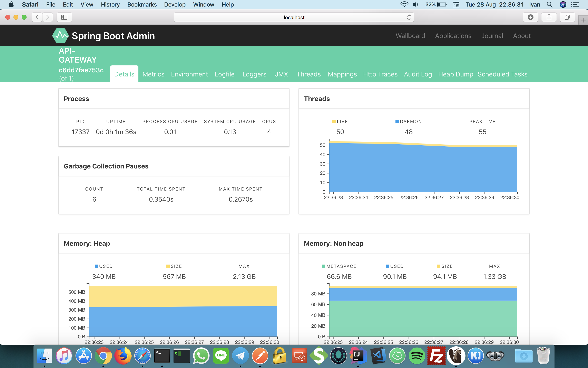Open the Wi-Fi status menu

tap(404, 4)
